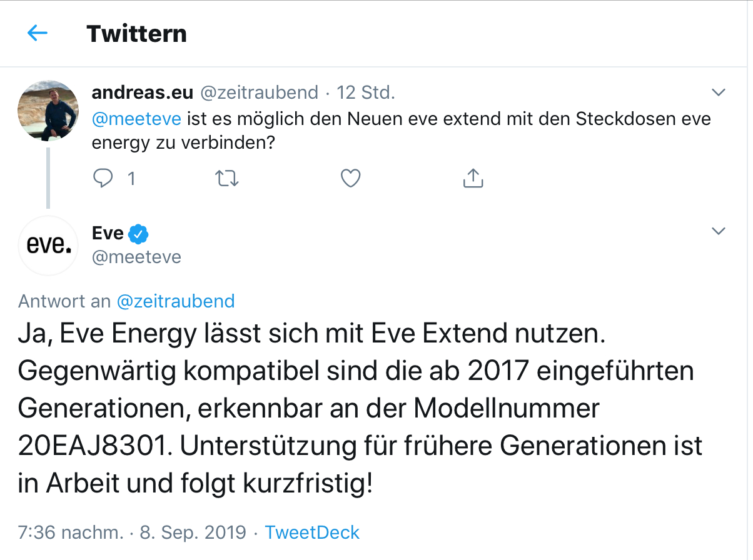Image resolution: width=753 pixels, height=560 pixels.
Task: Like the andreas.eu tweet with the heart
Action: click(350, 179)
